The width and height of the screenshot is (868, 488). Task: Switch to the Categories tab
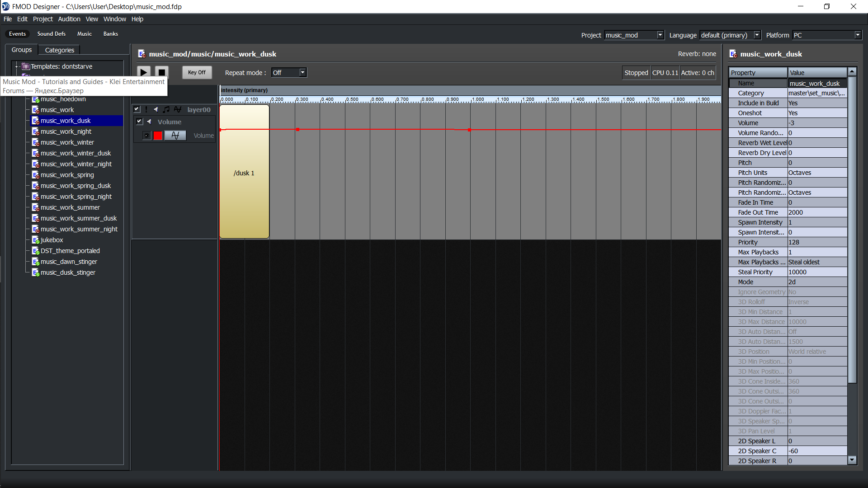click(59, 50)
